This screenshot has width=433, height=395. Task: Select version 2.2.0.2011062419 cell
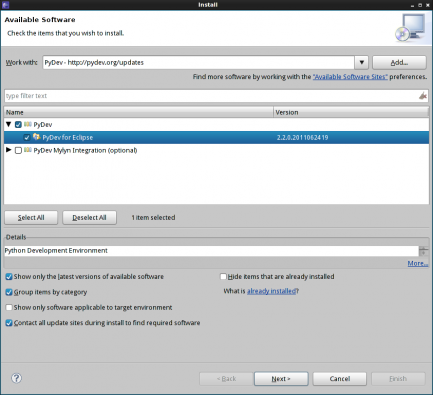click(302, 137)
